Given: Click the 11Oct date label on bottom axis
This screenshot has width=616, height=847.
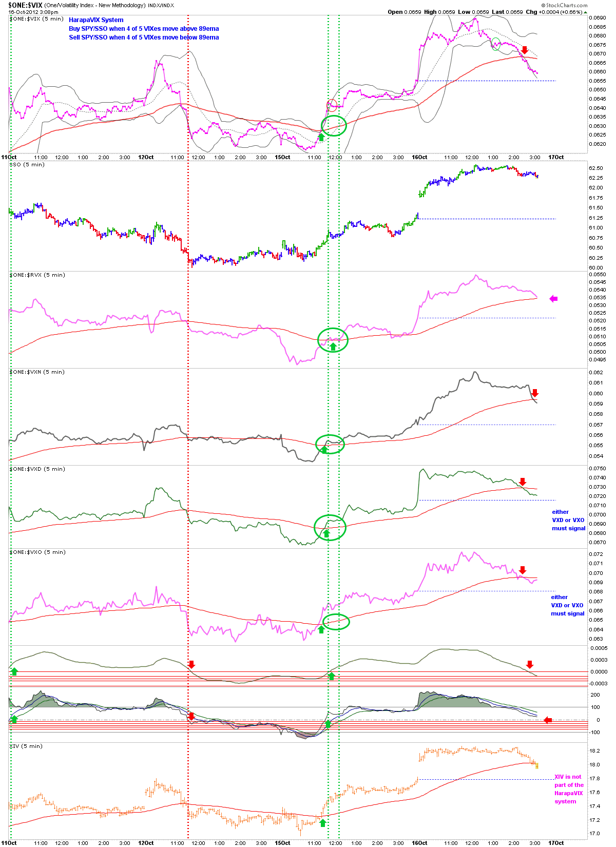Looking at the screenshot, I should click(x=9, y=843).
